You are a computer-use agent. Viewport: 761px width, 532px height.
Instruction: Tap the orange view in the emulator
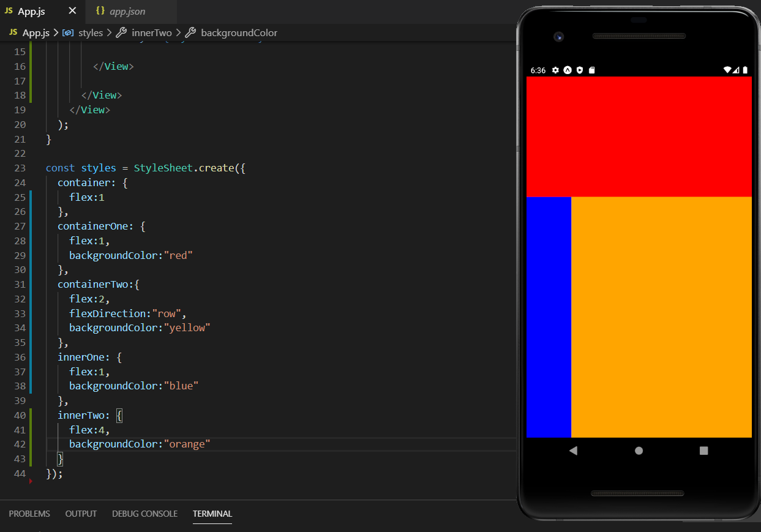(x=661, y=317)
